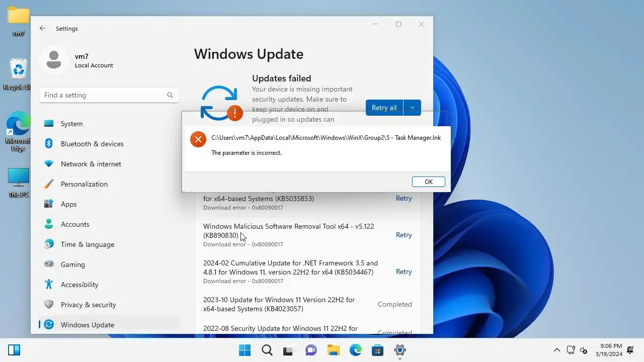
Task: Open Network & internet settings
Action: 109,164
